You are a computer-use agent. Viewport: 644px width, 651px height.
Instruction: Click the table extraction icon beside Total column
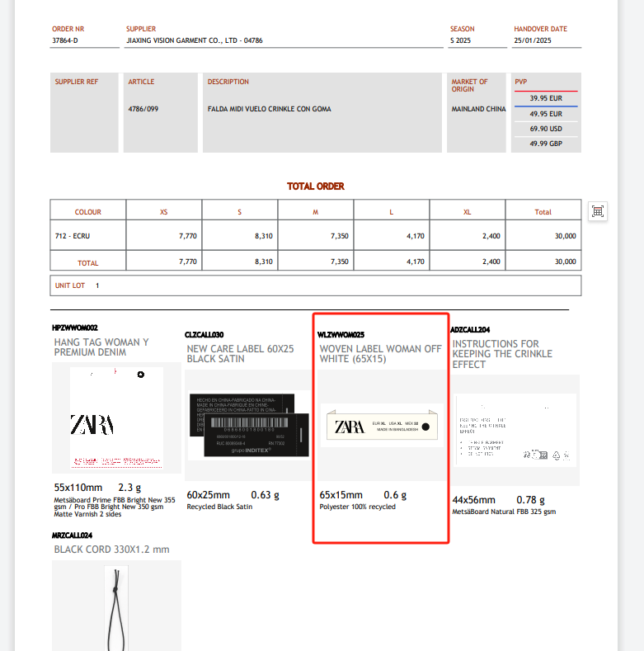[598, 211]
